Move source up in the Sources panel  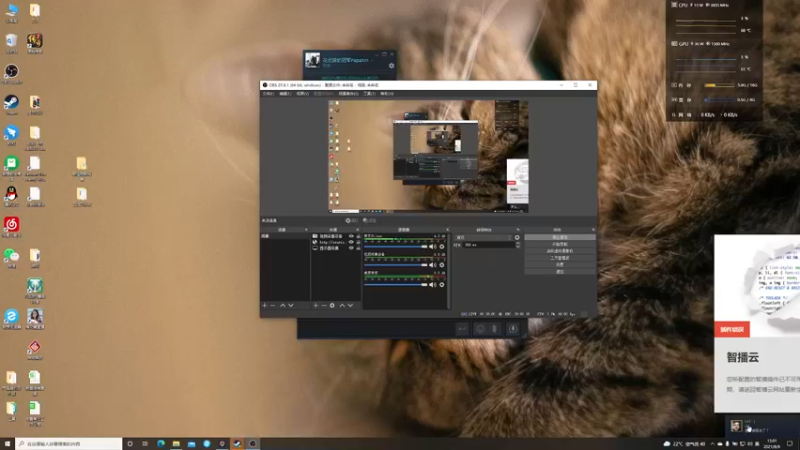tap(342, 306)
